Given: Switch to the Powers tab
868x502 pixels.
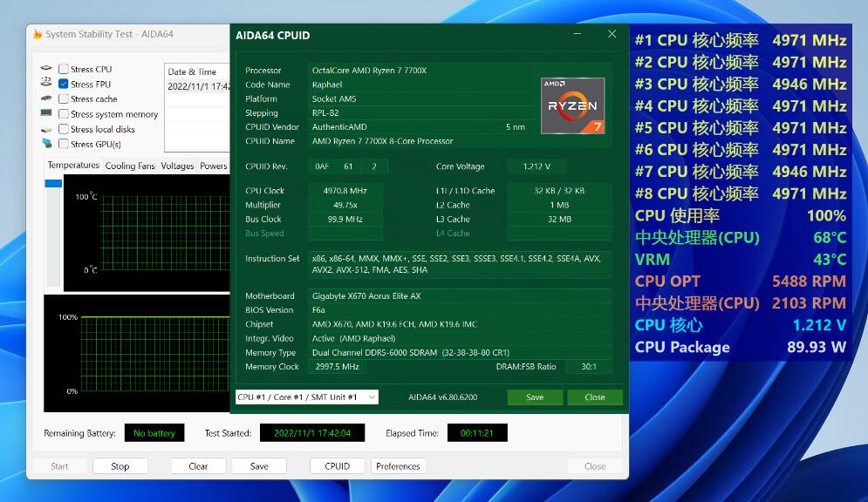Looking at the screenshot, I should [214, 166].
